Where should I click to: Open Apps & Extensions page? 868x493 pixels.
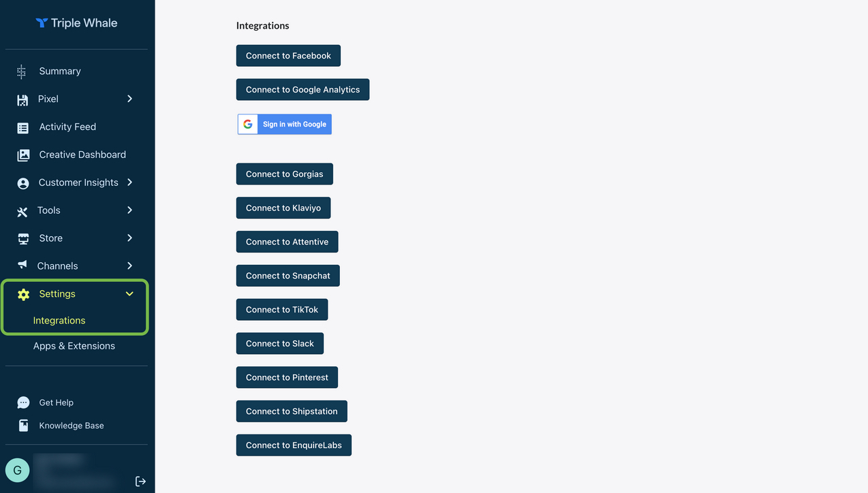74,346
